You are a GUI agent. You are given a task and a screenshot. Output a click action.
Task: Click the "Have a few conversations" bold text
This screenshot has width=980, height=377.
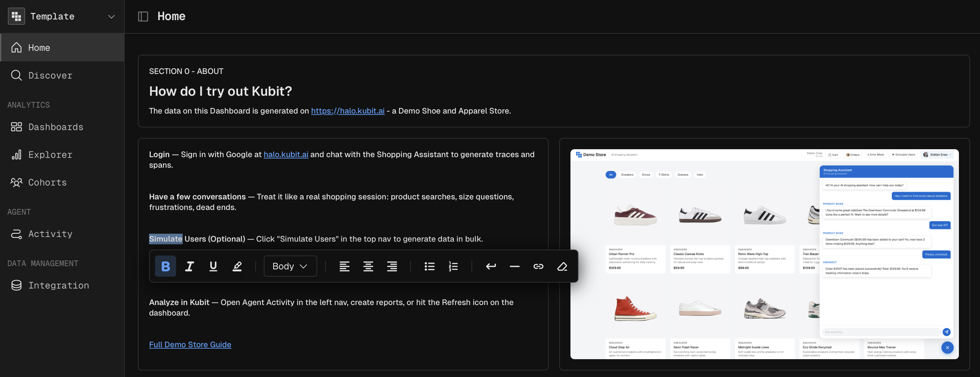tap(198, 196)
